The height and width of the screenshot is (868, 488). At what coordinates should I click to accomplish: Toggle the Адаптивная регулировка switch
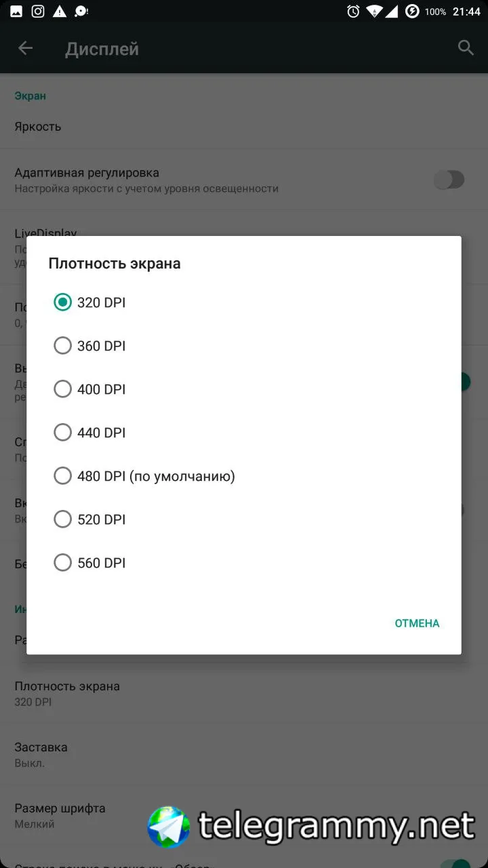coord(449,180)
